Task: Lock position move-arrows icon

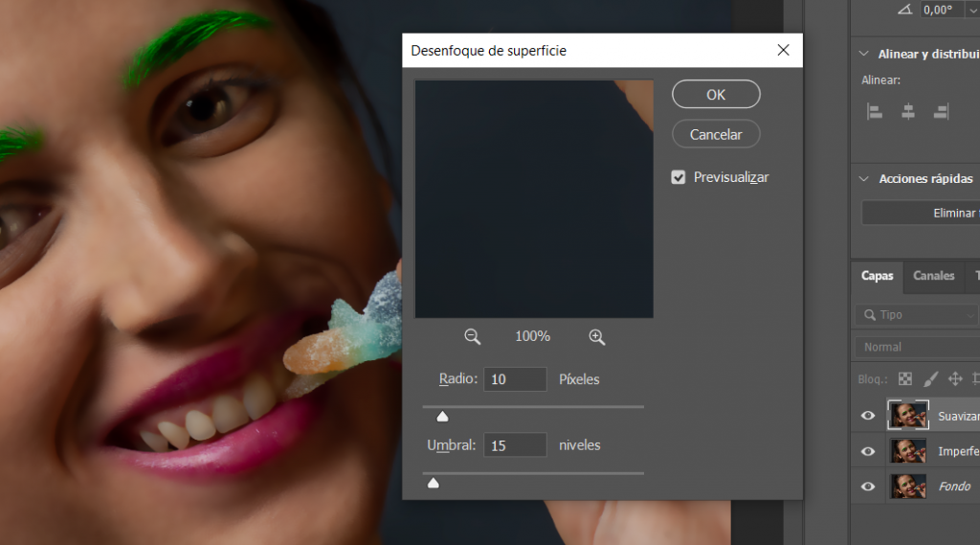Action: pos(955,378)
